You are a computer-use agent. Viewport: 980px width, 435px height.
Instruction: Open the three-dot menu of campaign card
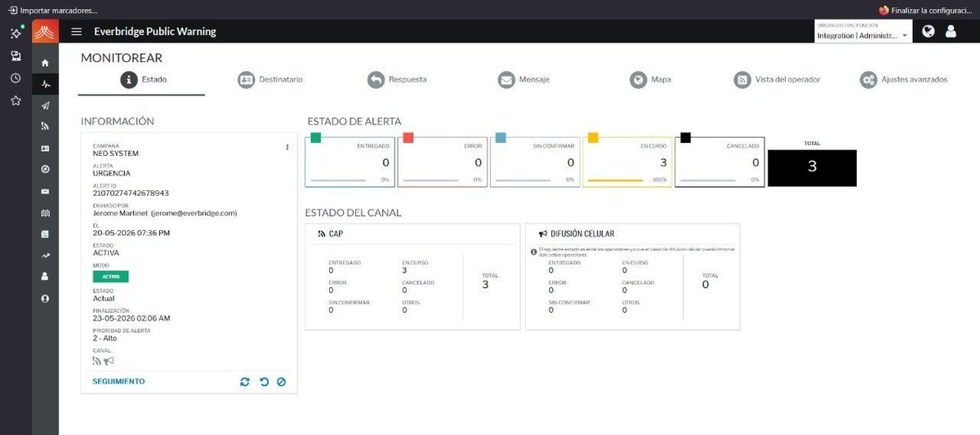[x=287, y=148]
